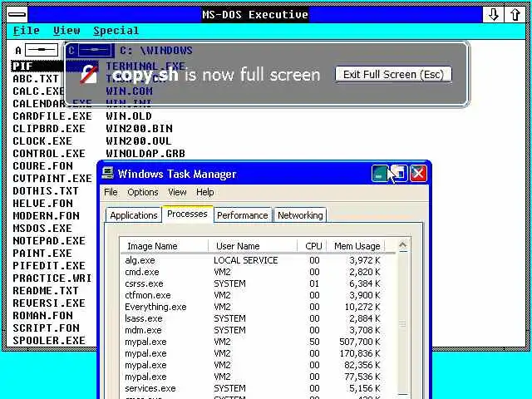Click the process list scrollbar thumb

402,324
